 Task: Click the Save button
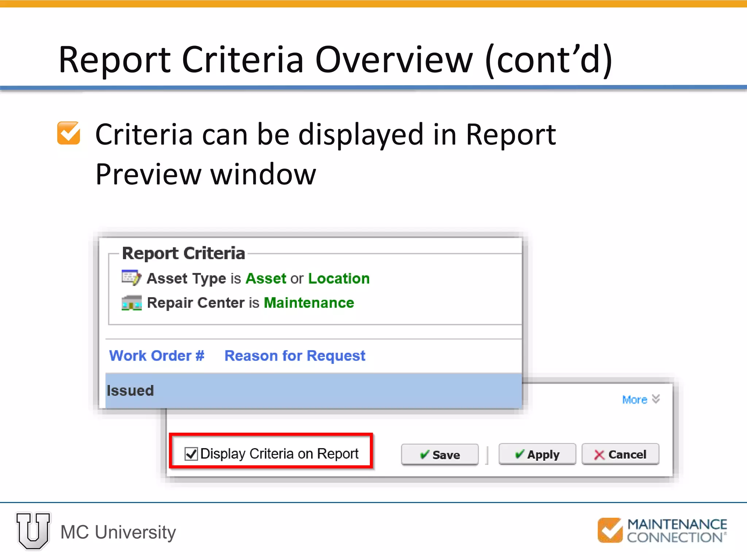click(x=440, y=454)
